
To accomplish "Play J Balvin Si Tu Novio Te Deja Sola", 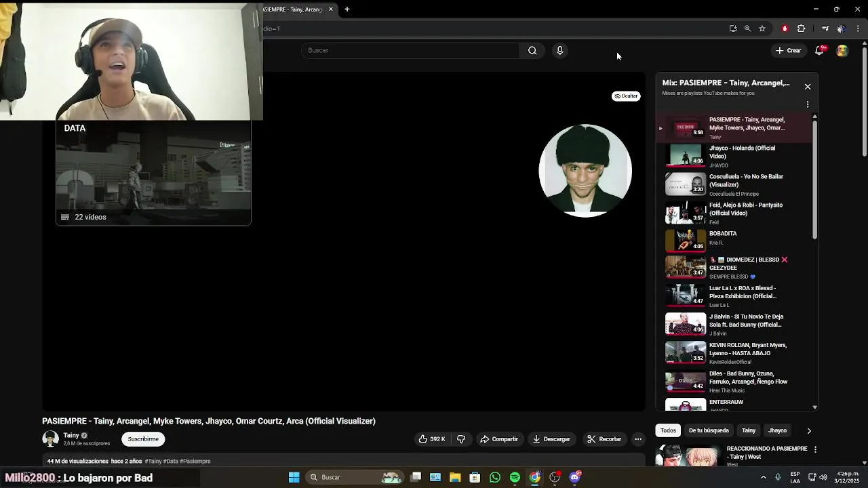I will click(x=736, y=325).
